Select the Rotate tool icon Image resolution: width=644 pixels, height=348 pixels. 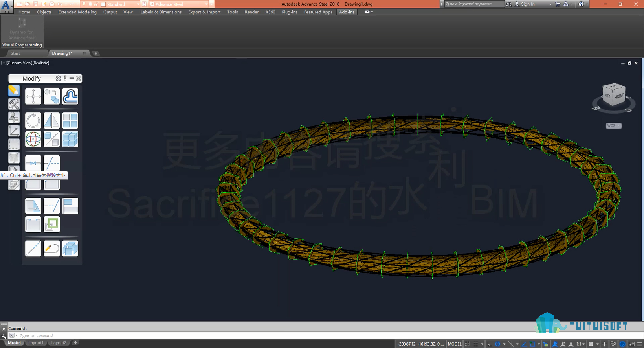click(33, 121)
